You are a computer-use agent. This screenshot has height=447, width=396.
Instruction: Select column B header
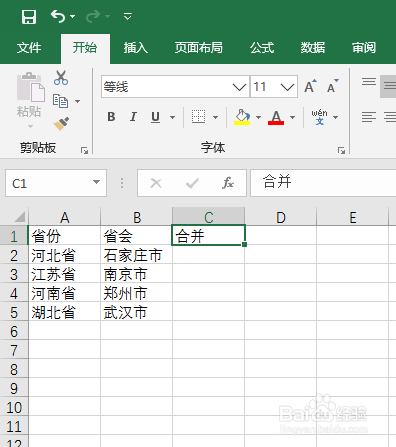(x=137, y=217)
